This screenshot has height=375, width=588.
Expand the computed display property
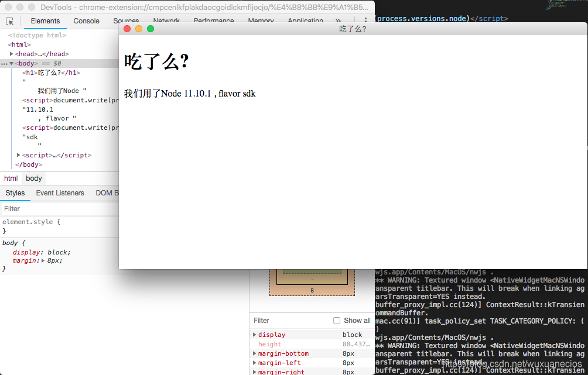click(255, 335)
